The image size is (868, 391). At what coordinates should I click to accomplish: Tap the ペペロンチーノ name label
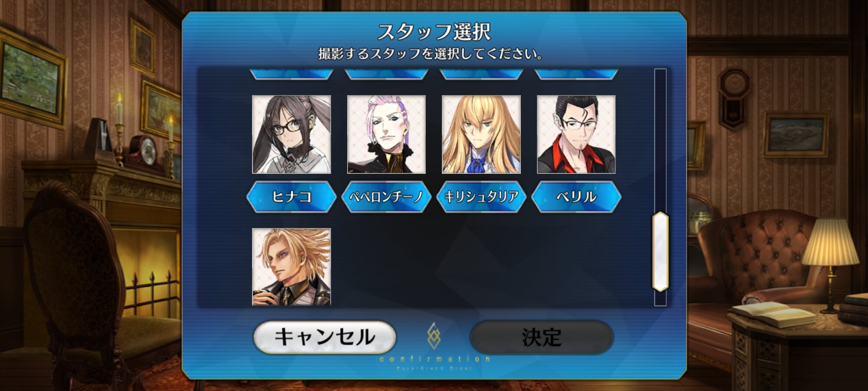386,197
